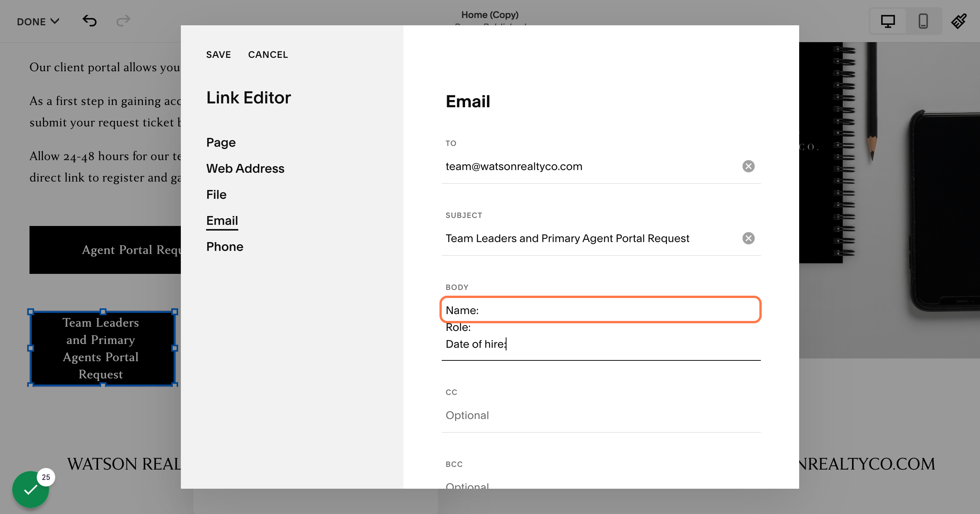
Task: Save the link editor changes
Action: 218,54
